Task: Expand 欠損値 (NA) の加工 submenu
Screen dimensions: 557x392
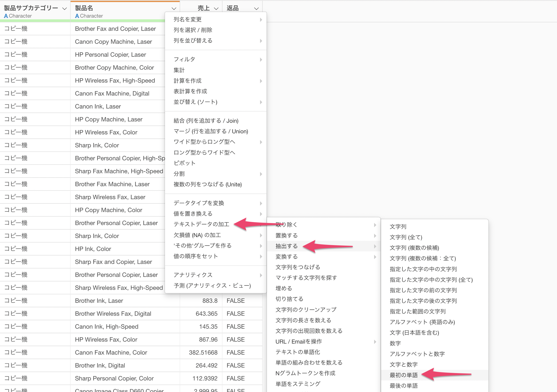Action: (216, 235)
